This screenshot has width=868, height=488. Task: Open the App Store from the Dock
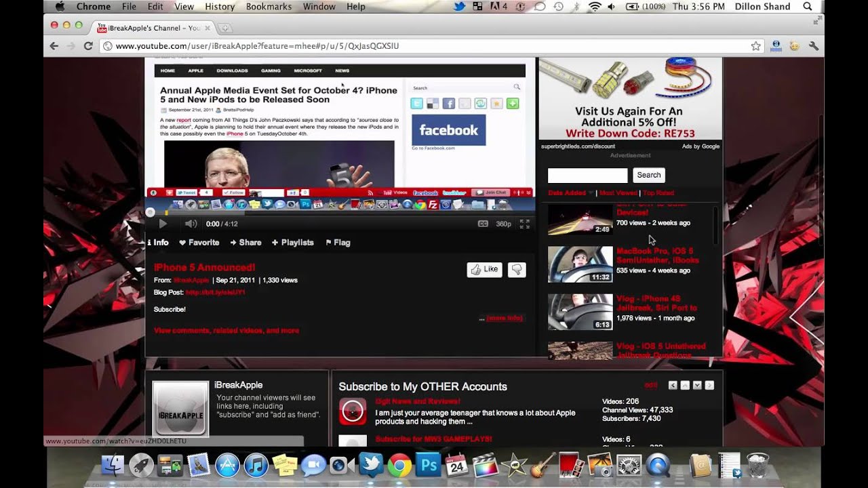pos(227,466)
